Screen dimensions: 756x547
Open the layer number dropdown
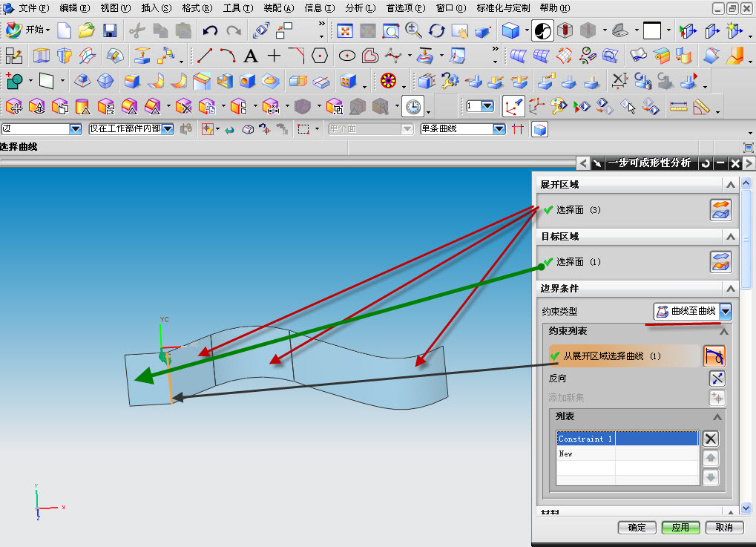487,106
